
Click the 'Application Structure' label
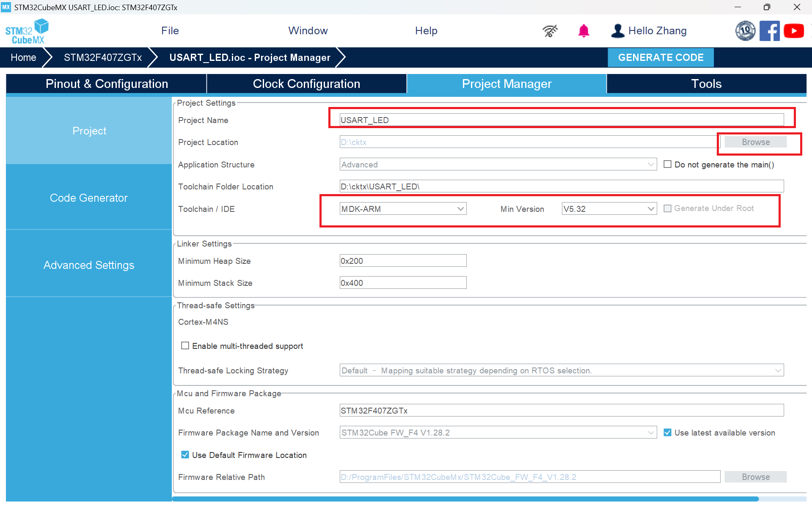tap(216, 164)
